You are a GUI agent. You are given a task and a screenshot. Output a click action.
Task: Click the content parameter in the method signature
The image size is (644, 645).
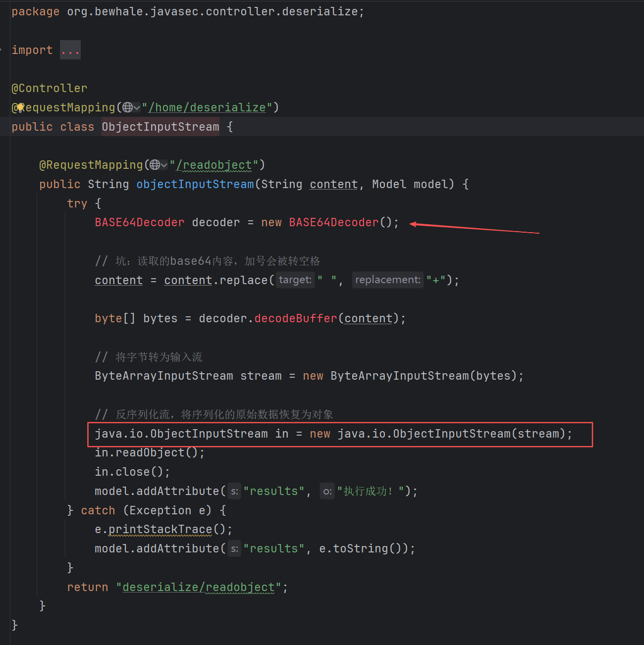(333, 184)
